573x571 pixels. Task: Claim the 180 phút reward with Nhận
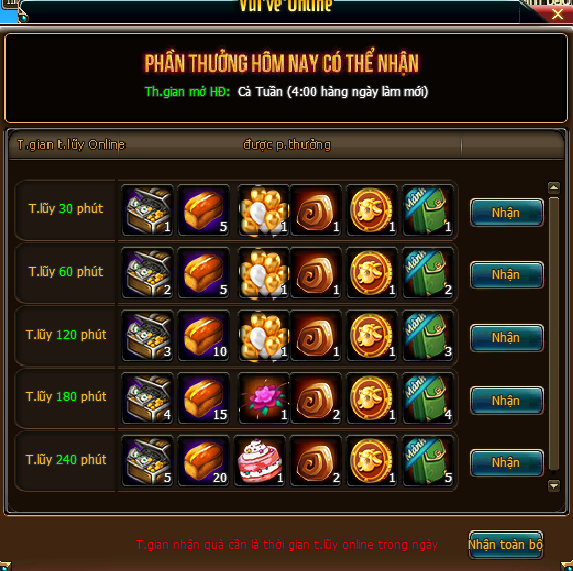(506, 400)
